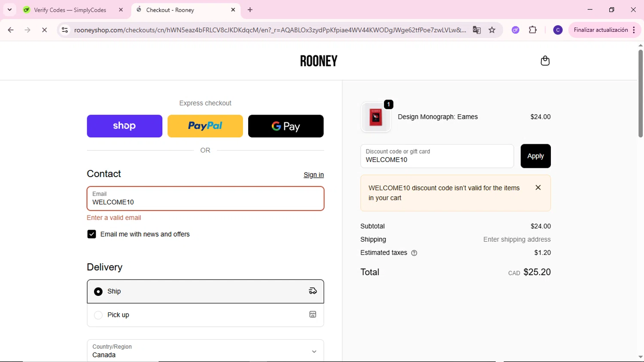Bookmark this page with the star icon

(492, 30)
